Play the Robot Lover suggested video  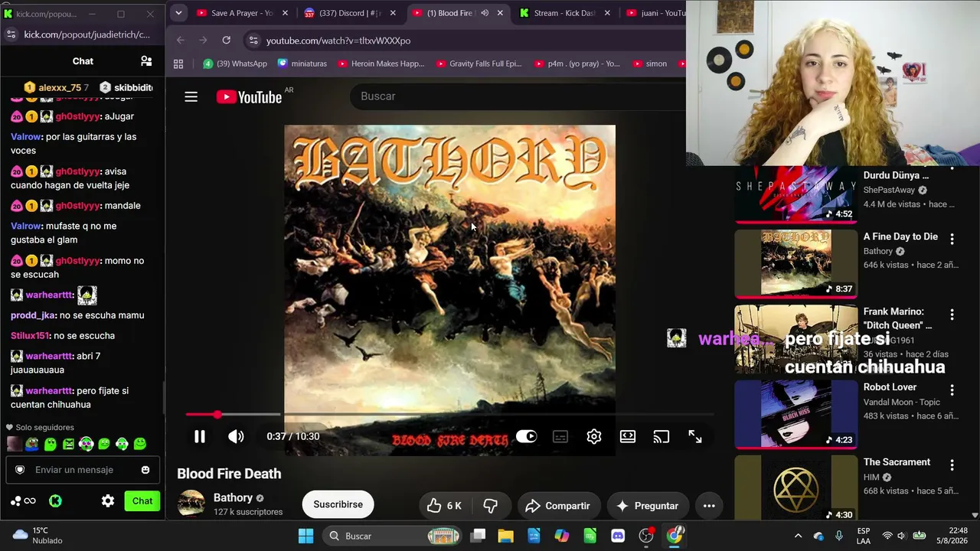(x=796, y=414)
